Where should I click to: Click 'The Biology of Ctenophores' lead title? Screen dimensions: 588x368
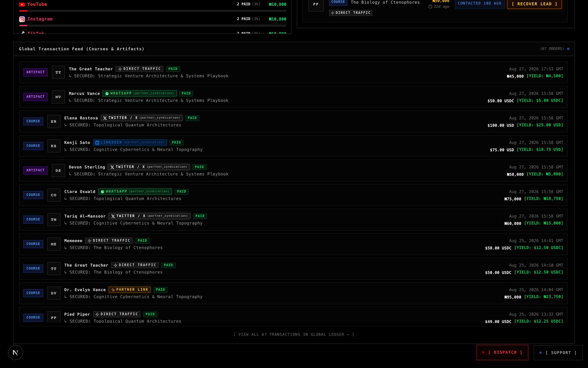coord(385,2)
